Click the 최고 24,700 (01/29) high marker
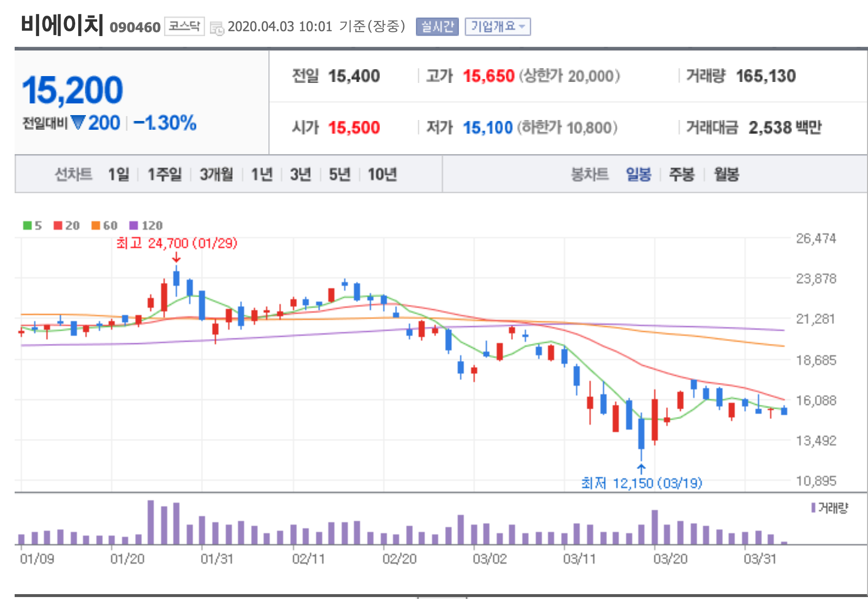This screenshot has height=599, width=868. pyautogui.click(x=177, y=243)
